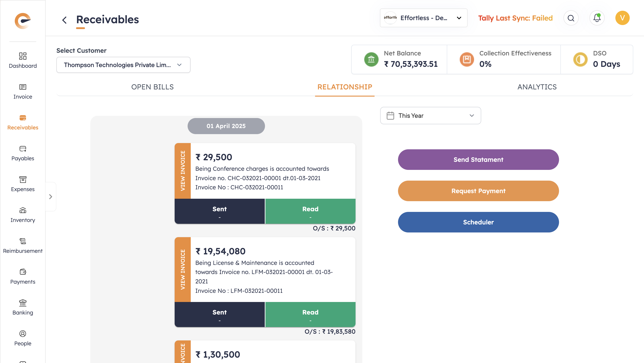Screen dimensions: 644x363
Task: Click the Request Payment button
Action: 478,191
